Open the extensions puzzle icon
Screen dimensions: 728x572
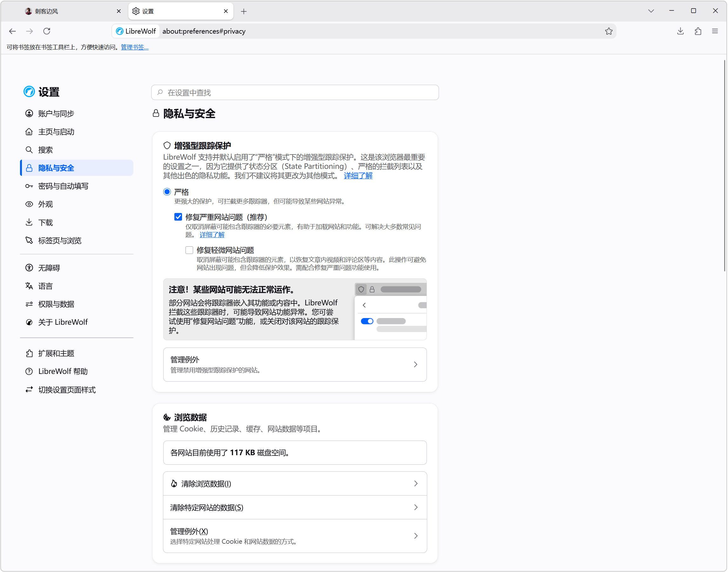click(x=698, y=31)
